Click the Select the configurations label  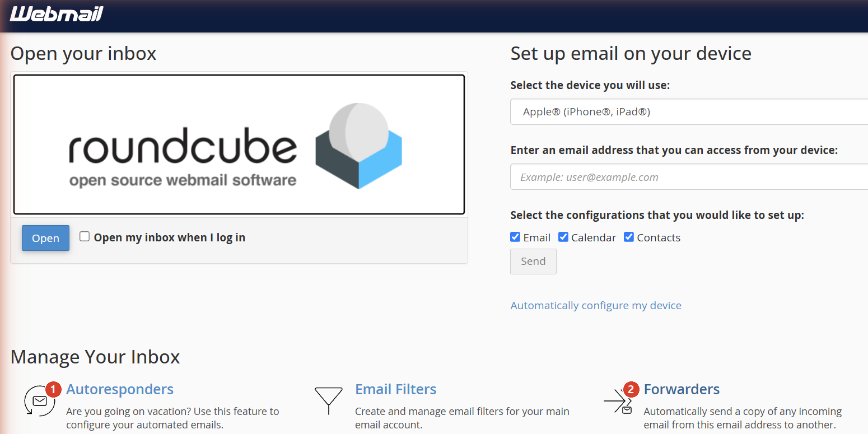coord(657,215)
